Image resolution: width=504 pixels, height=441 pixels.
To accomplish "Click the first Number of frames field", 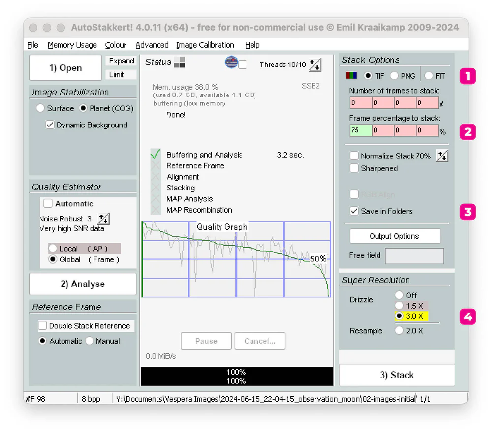I will pos(361,103).
